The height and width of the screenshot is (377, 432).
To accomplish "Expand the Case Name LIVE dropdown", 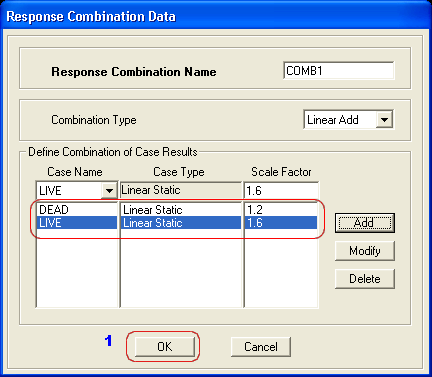I will point(109,191).
